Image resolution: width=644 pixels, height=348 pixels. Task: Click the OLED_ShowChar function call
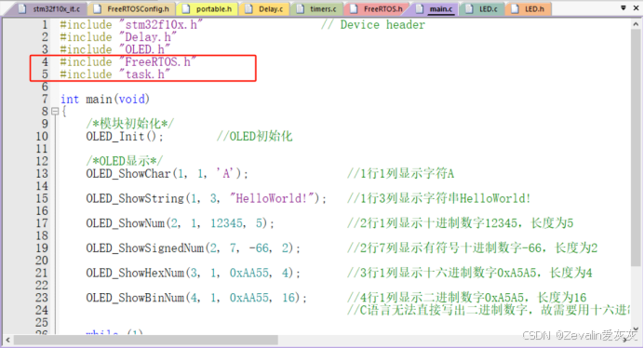[x=167, y=173]
